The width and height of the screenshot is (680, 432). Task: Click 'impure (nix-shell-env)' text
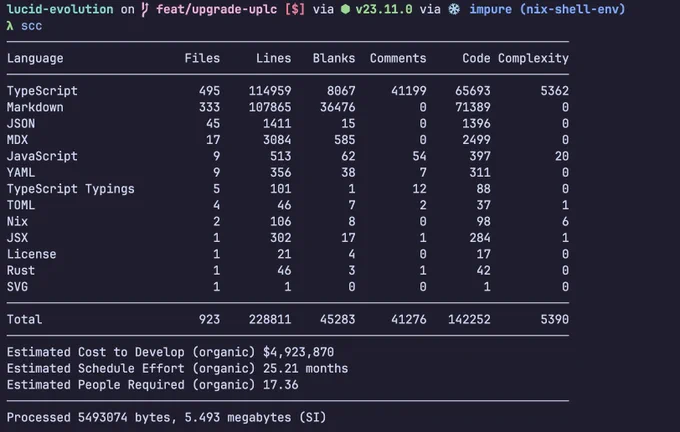point(547,9)
